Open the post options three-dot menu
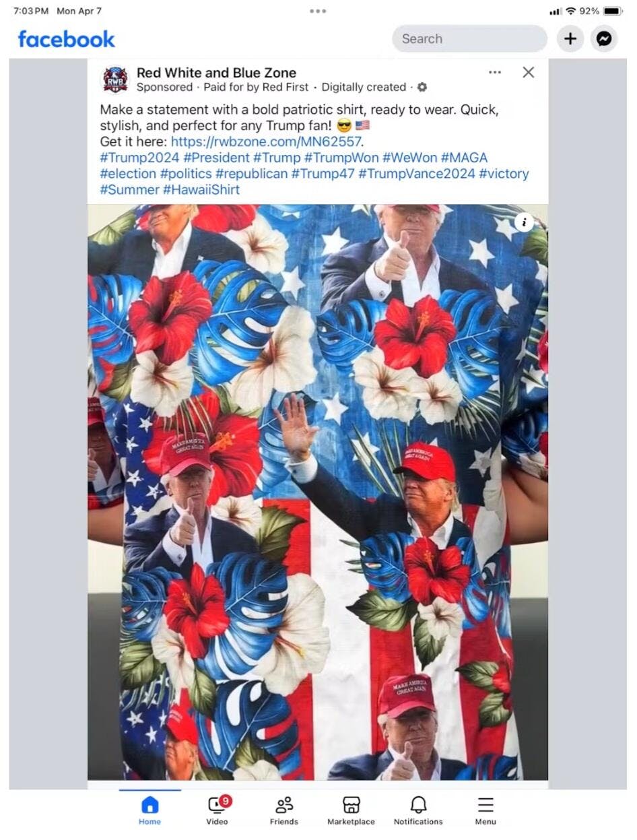 495,72
